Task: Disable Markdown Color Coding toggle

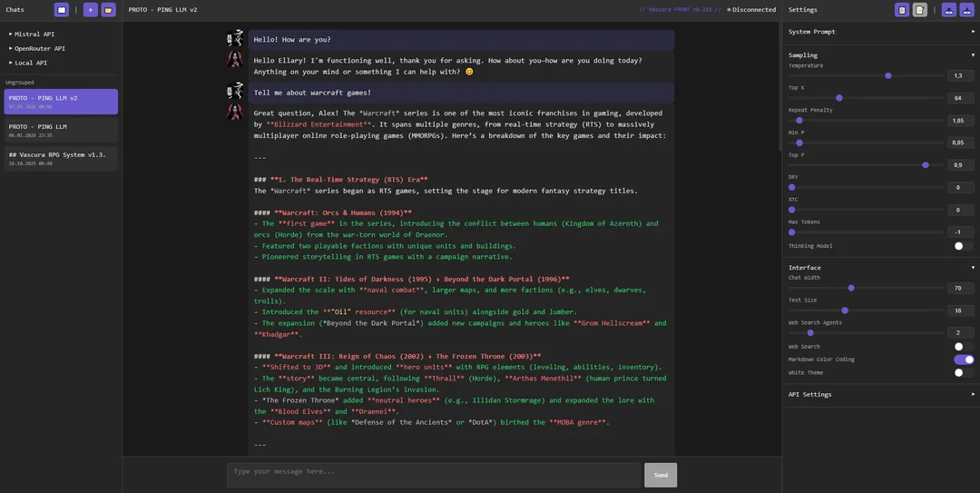Action: 963,360
